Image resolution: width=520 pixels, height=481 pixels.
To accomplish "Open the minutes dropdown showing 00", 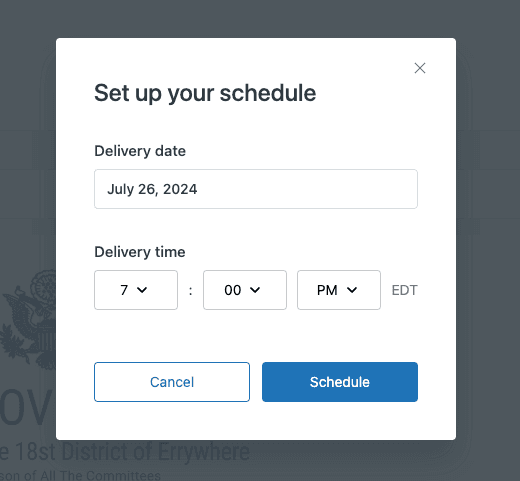I will click(245, 290).
